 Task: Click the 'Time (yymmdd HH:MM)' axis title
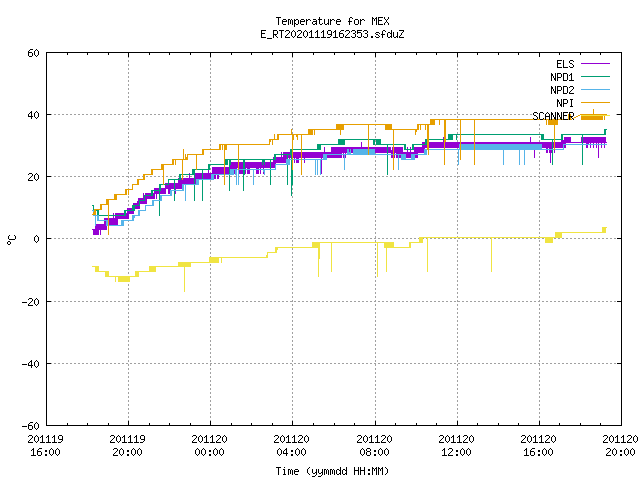click(x=332, y=471)
